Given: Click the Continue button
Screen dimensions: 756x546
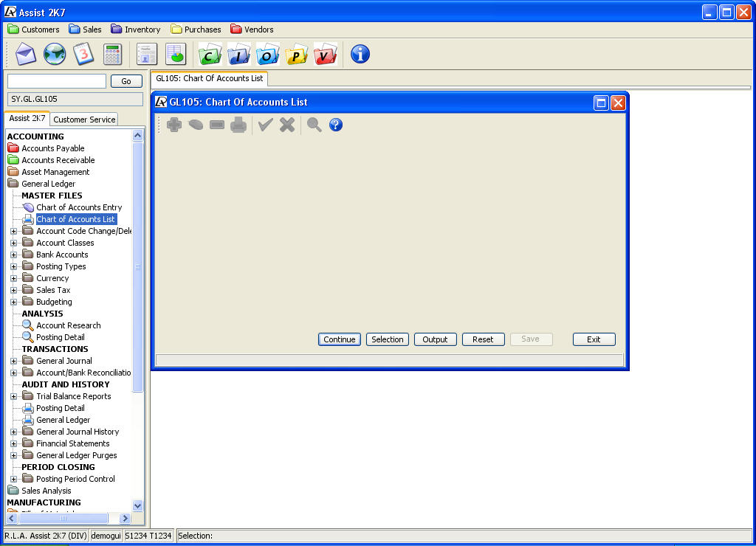Looking at the screenshot, I should pyautogui.click(x=340, y=339).
